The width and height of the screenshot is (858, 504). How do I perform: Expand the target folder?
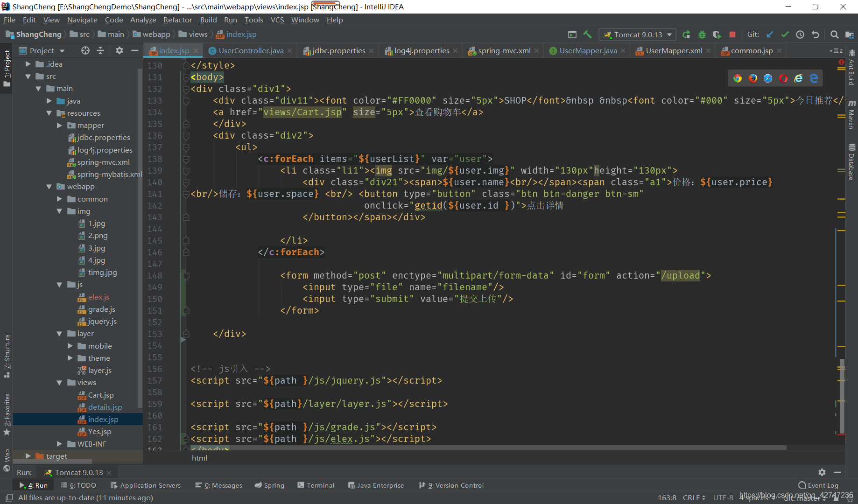tap(28, 456)
